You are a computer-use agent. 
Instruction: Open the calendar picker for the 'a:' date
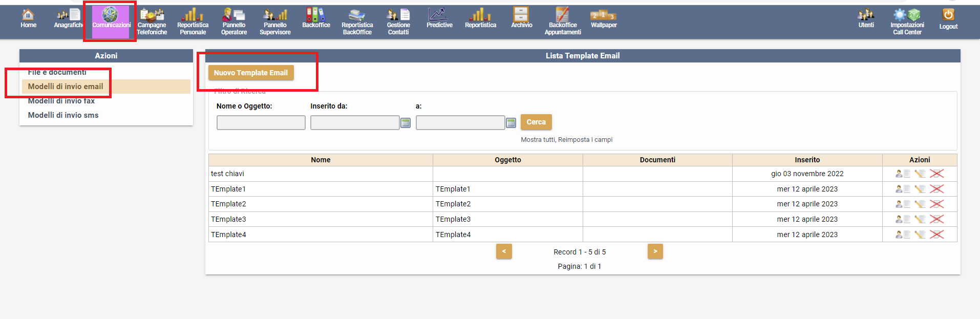511,123
